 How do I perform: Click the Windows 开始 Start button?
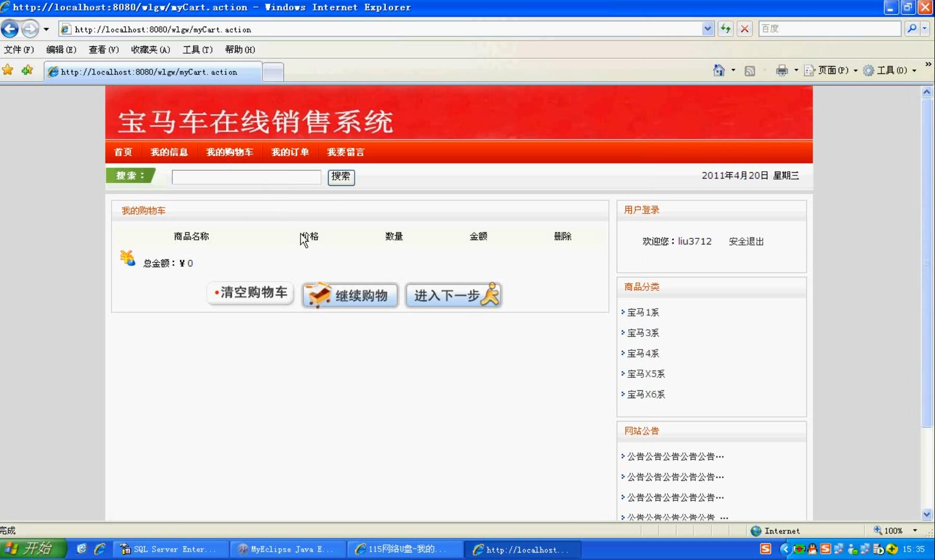click(33, 549)
